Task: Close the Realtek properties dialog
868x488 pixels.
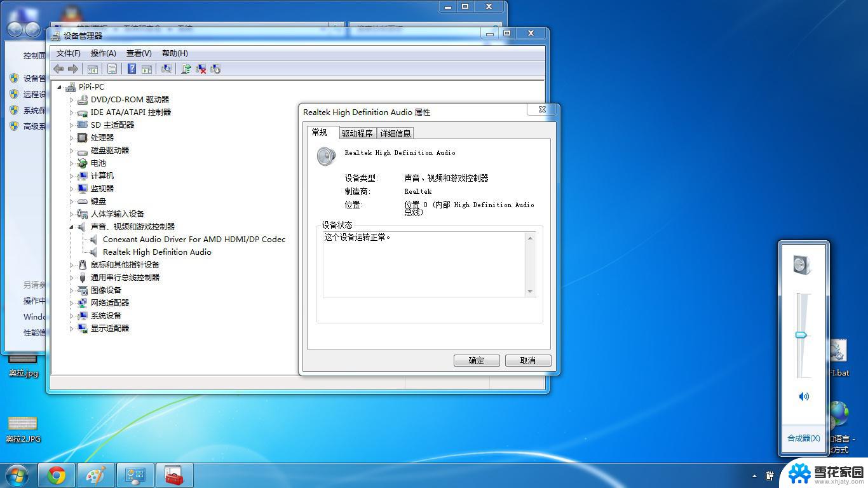Action: pyautogui.click(x=542, y=109)
